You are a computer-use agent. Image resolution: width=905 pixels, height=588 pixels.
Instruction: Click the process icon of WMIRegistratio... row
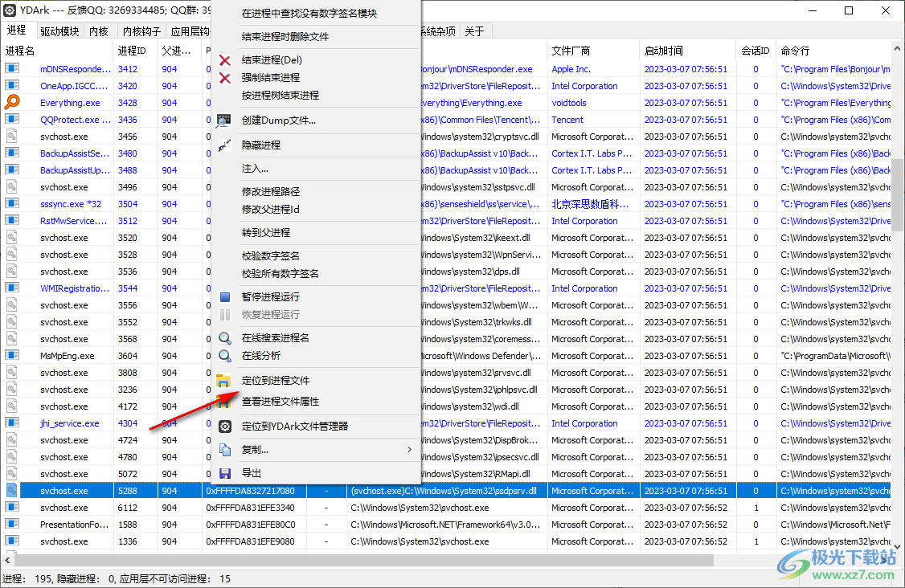tap(12, 288)
